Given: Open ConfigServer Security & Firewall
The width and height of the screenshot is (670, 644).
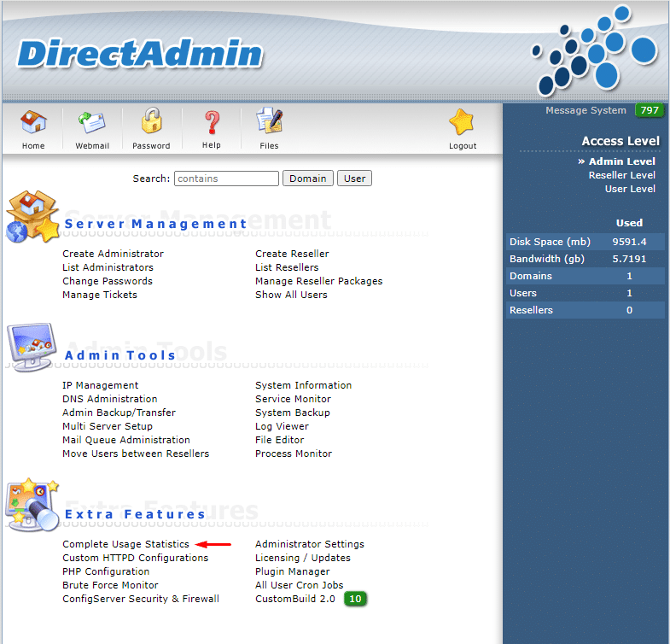Looking at the screenshot, I should click(141, 599).
